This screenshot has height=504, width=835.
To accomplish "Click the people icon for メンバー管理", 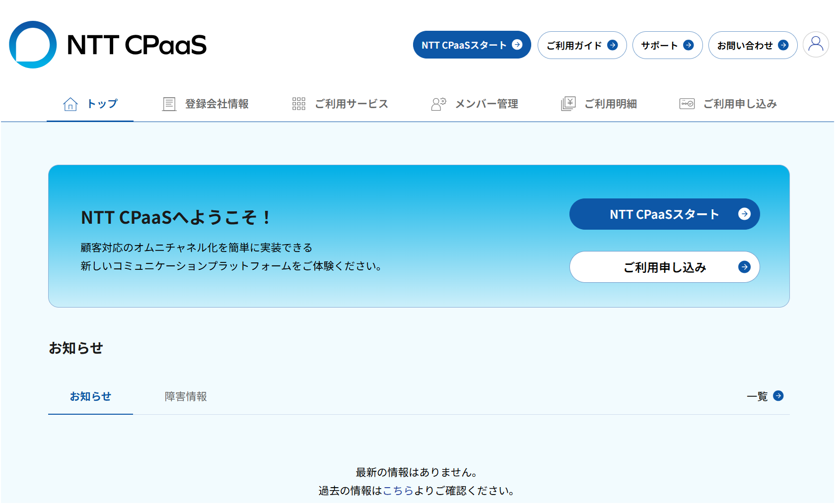I will click(x=439, y=104).
